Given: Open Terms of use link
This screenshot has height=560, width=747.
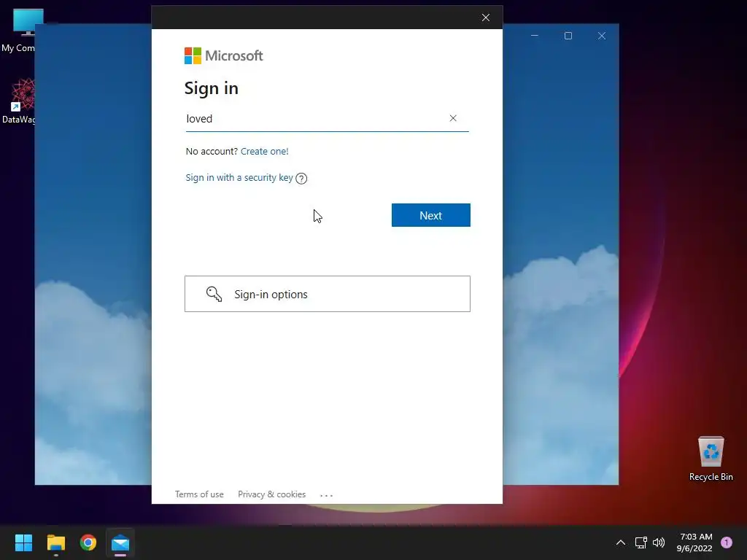Looking at the screenshot, I should (199, 494).
